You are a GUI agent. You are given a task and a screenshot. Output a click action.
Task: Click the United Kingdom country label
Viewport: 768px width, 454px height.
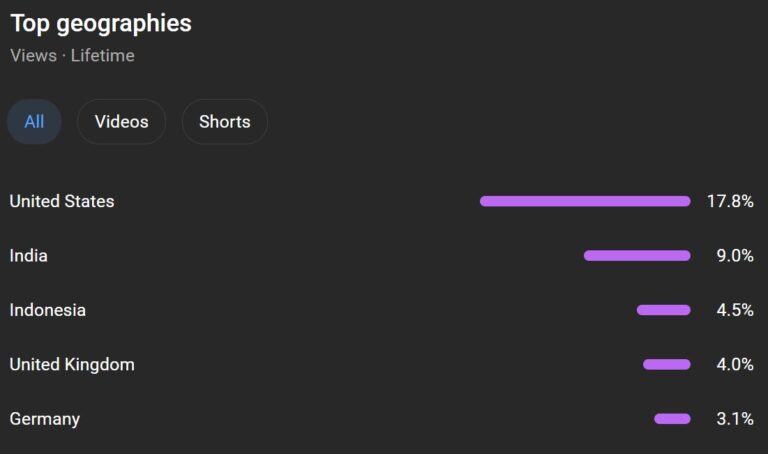click(72, 364)
